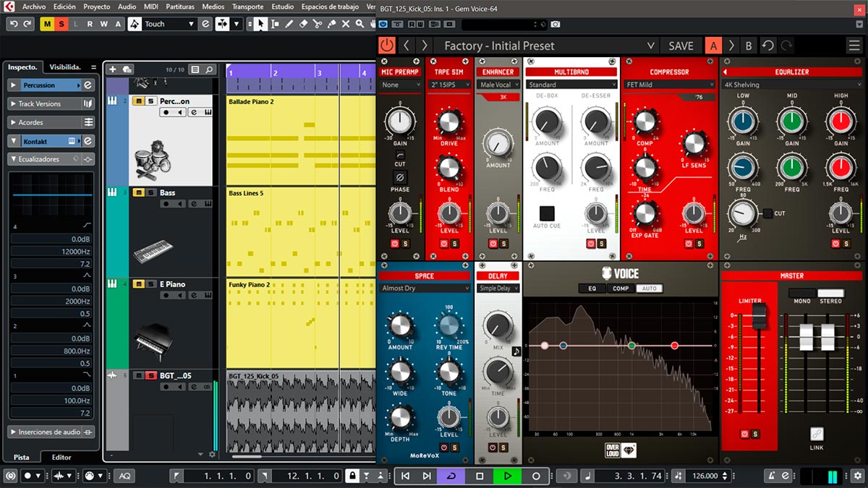Choose the Erase tool

tap(303, 24)
